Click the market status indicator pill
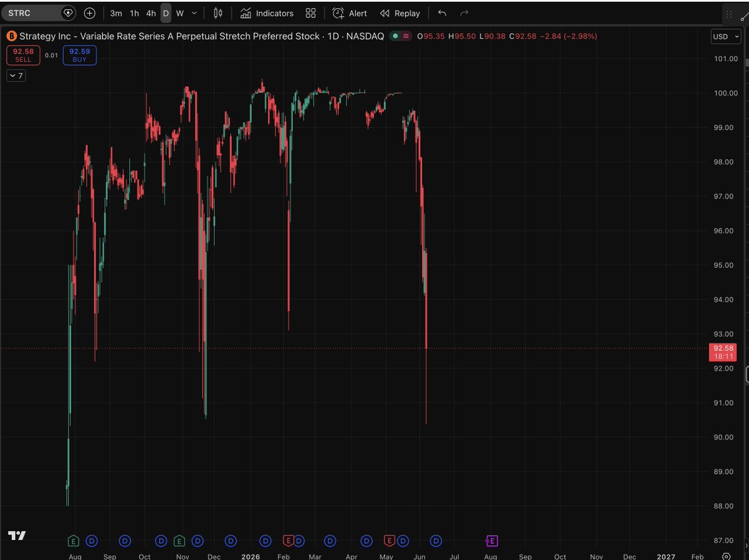 [401, 36]
